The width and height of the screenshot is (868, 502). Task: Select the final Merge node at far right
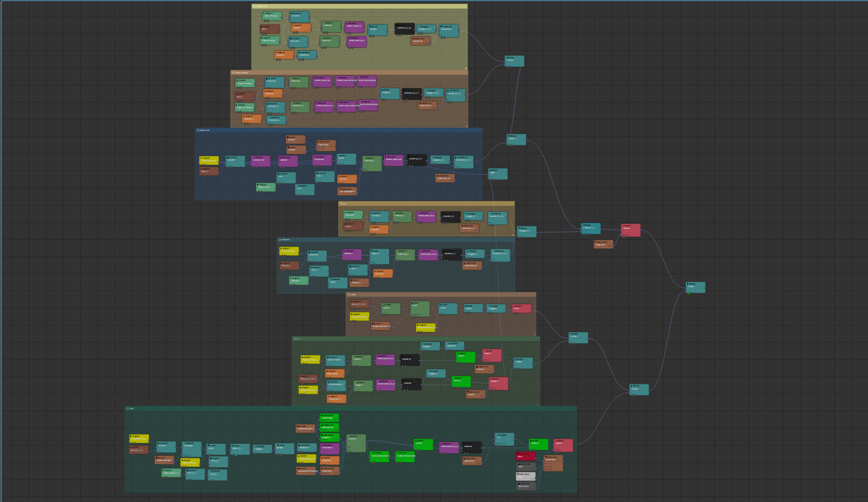[696, 288]
